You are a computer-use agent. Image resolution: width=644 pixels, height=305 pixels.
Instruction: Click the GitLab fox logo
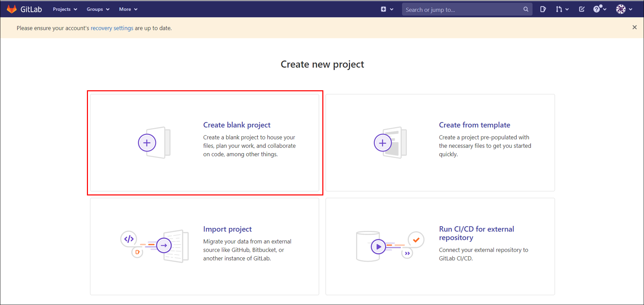click(x=13, y=9)
